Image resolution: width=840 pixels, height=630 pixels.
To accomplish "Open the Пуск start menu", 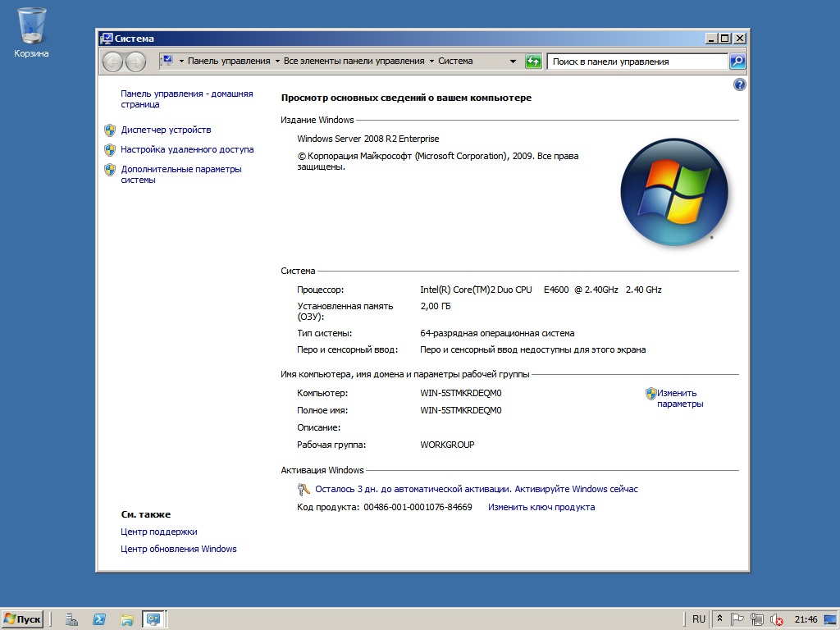I will (22, 619).
